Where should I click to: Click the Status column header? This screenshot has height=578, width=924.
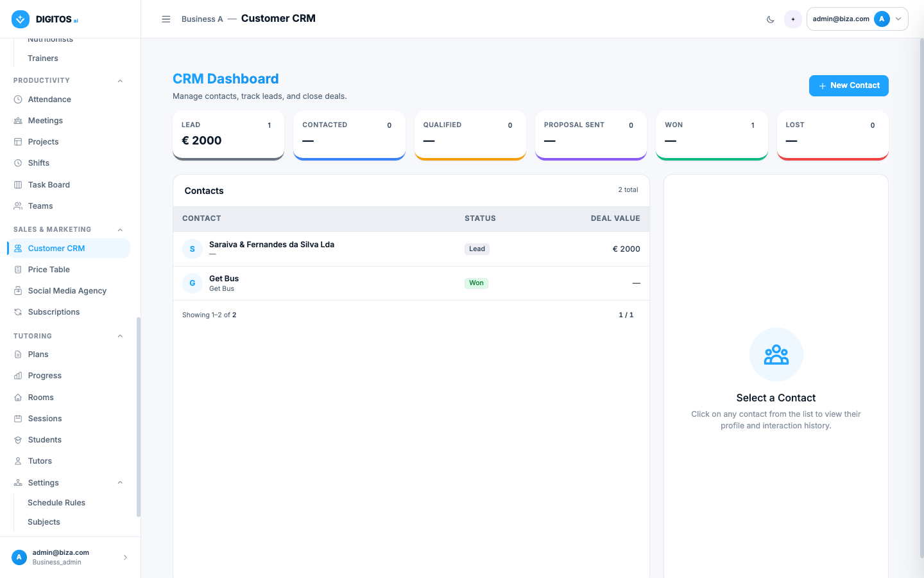coord(480,218)
